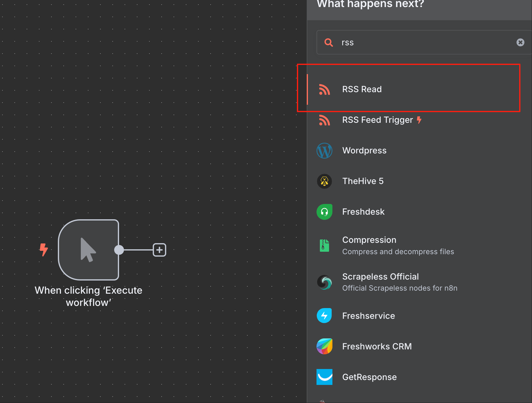This screenshot has width=532, height=403.
Task: Click the GetResponse envelope icon
Action: pos(324,377)
